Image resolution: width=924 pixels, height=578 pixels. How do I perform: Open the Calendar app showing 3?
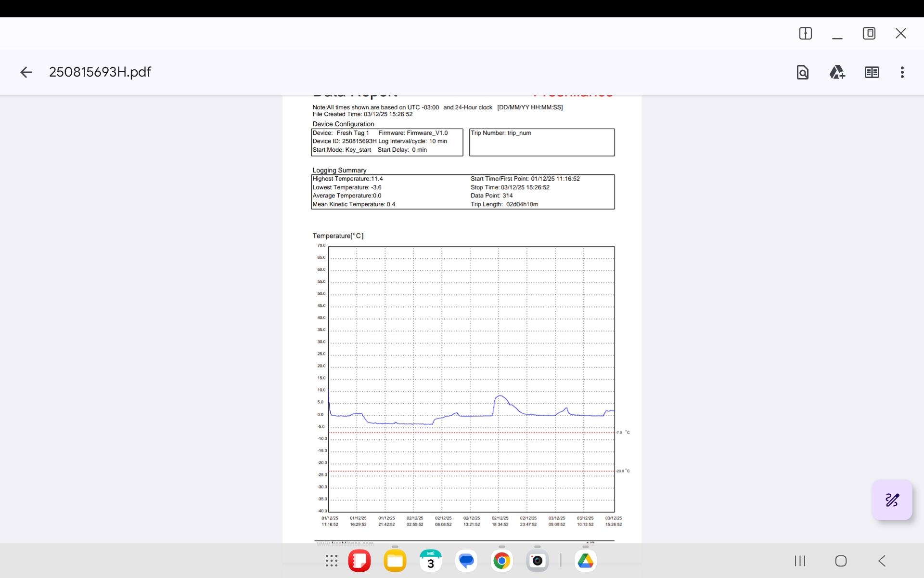pyautogui.click(x=430, y=561)
